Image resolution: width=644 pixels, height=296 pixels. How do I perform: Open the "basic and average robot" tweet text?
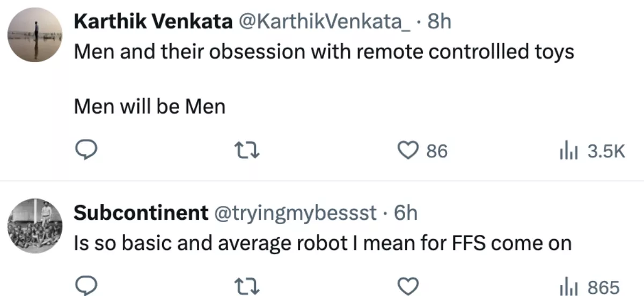[322, 243]
